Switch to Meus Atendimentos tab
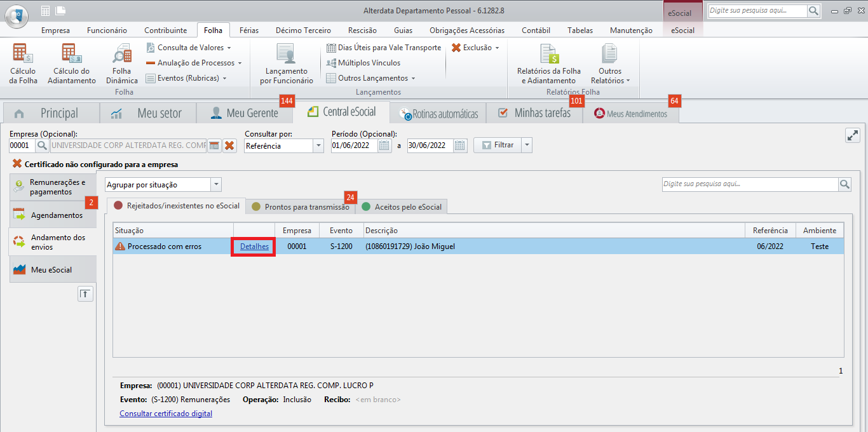 (631, 114)
